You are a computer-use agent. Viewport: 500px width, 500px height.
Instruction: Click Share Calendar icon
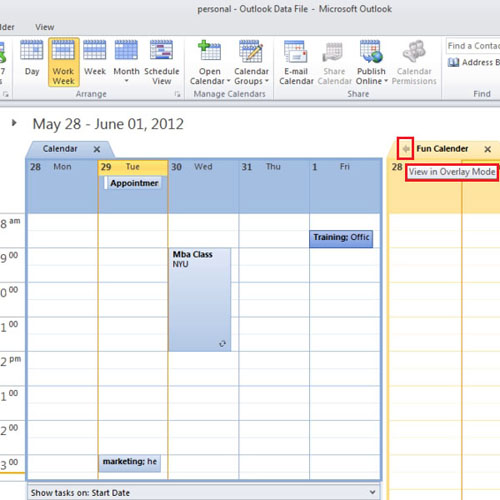[x=334, y=62]
